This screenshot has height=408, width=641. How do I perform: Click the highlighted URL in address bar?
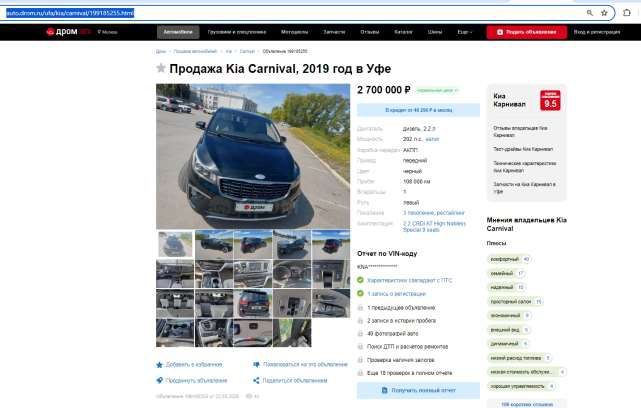70,13
